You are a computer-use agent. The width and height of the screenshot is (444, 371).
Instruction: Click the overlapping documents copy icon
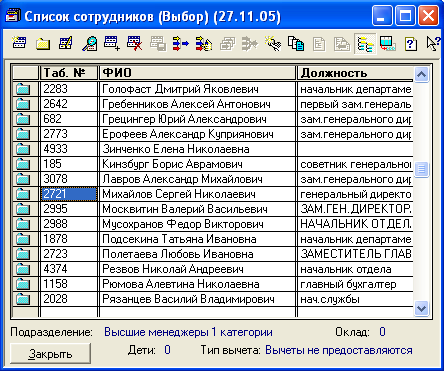click(x=296, y=44)
